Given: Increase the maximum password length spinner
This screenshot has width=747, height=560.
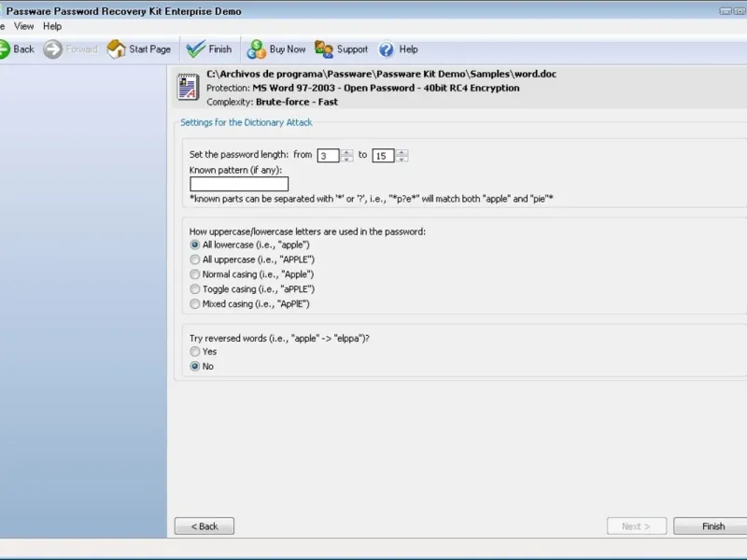Looking at the screenshot, I should (x=402, y=152).
